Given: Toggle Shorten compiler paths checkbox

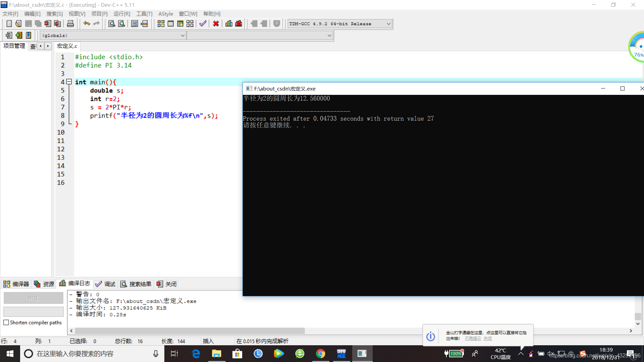Looking at the screenshot, I should coord(6,322).
